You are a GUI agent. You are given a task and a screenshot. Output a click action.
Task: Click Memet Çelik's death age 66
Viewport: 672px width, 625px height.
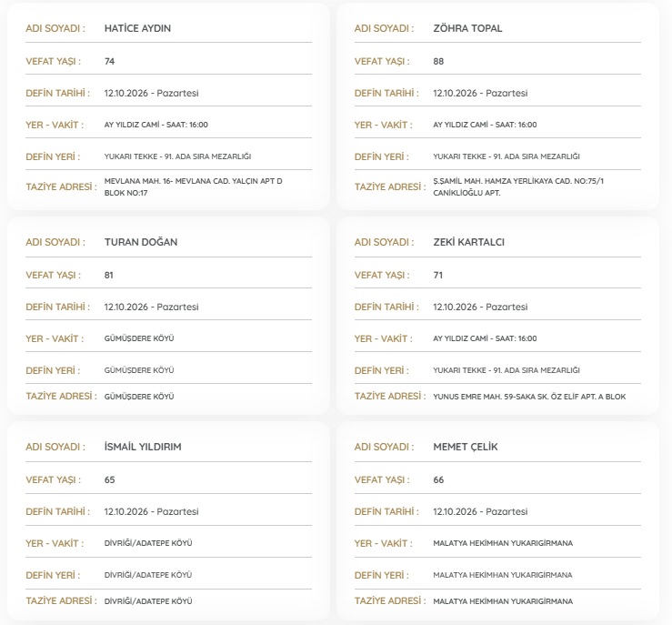click(x=438, y=479)
